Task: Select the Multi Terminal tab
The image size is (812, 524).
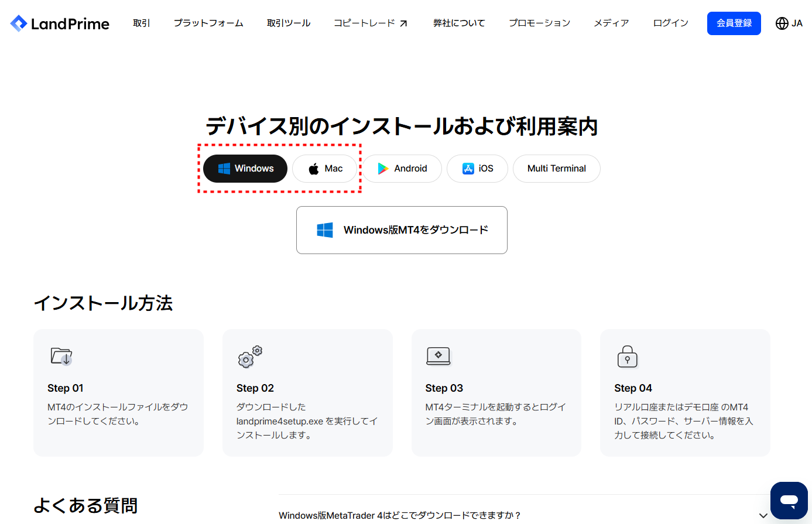Action: click(557, 169)
